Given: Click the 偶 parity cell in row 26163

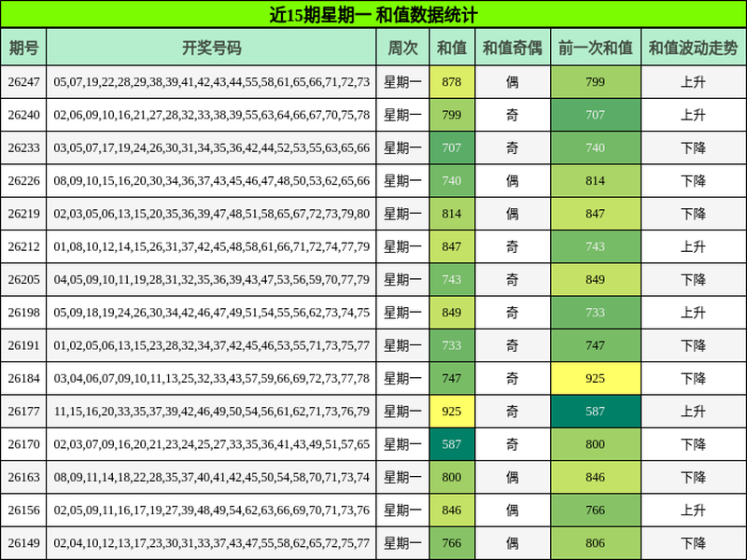Looking at the screenshot, I should (512, 477).
